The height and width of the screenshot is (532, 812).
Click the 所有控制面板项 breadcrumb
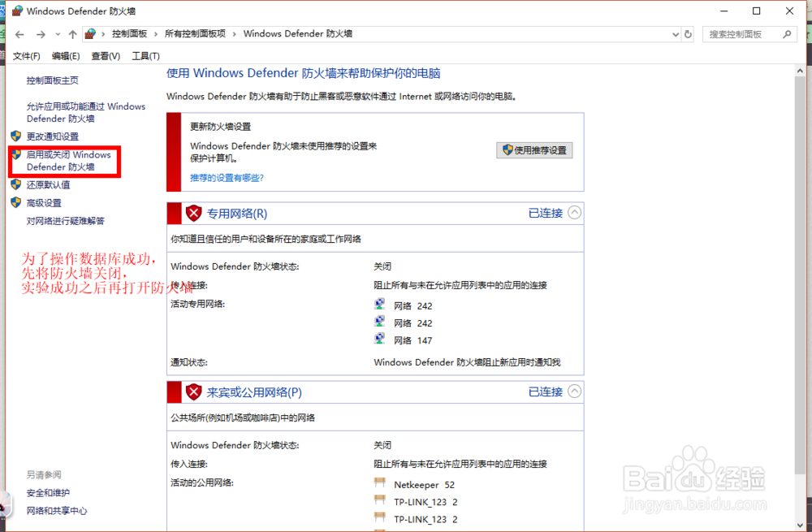coord(195,33)
